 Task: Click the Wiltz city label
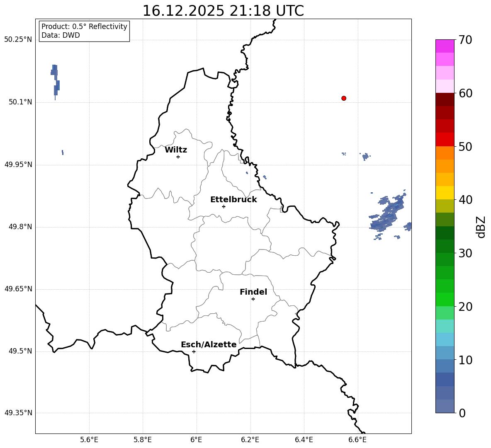(x=176, y=150)
